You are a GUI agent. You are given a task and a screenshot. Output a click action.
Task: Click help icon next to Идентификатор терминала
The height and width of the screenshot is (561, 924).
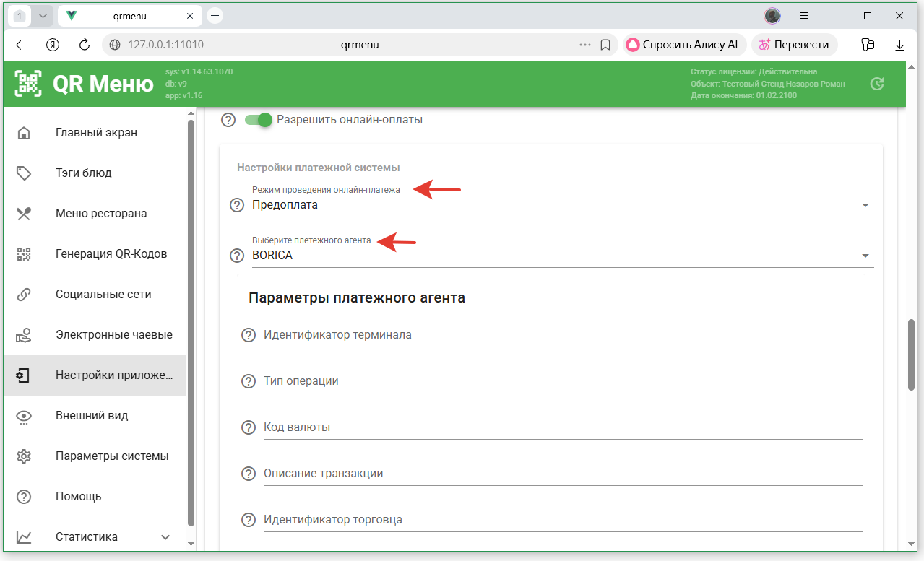249,335
